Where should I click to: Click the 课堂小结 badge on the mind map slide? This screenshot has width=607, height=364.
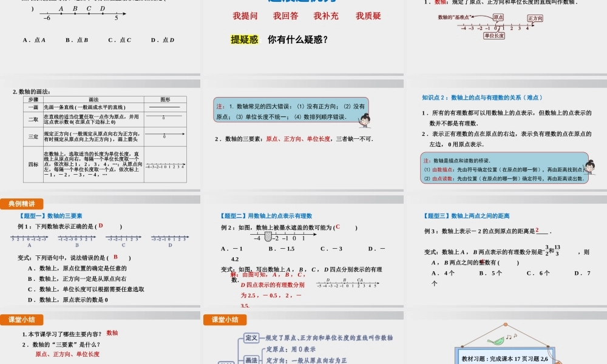(225, 320)
